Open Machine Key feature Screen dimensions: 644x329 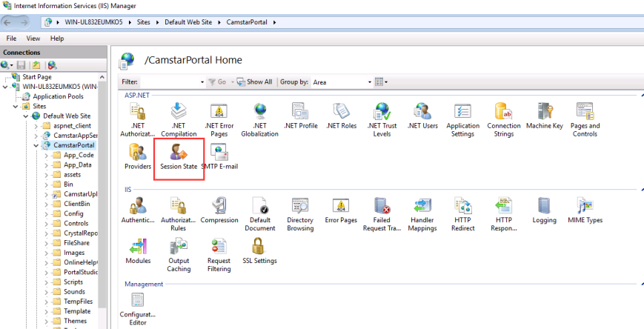(x=545, y=116)
